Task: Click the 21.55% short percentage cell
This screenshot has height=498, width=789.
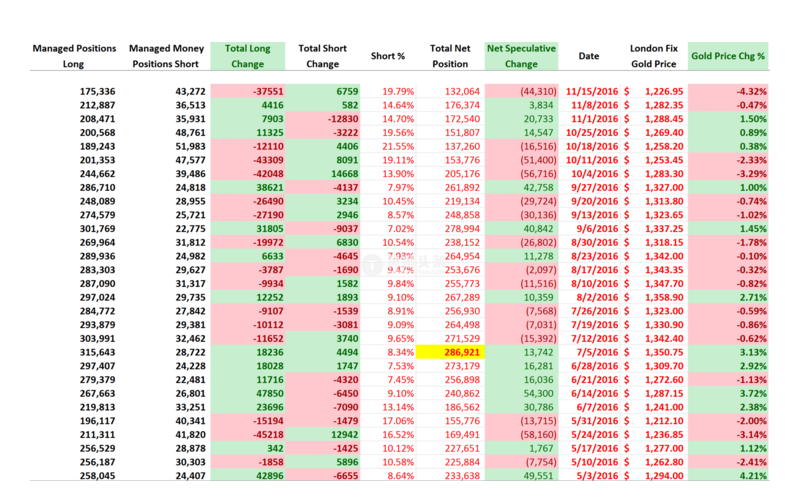Action: tap(389, 145)
